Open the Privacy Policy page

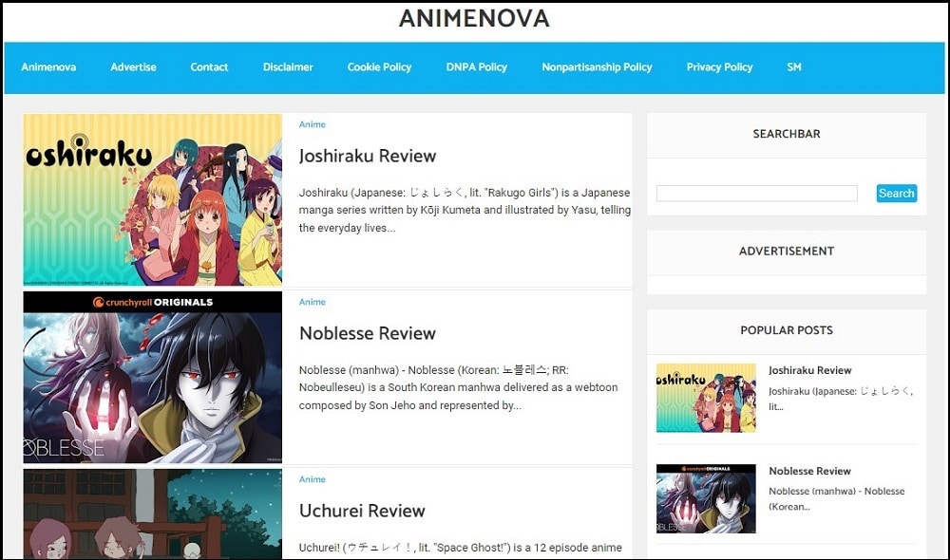point(719,67)
